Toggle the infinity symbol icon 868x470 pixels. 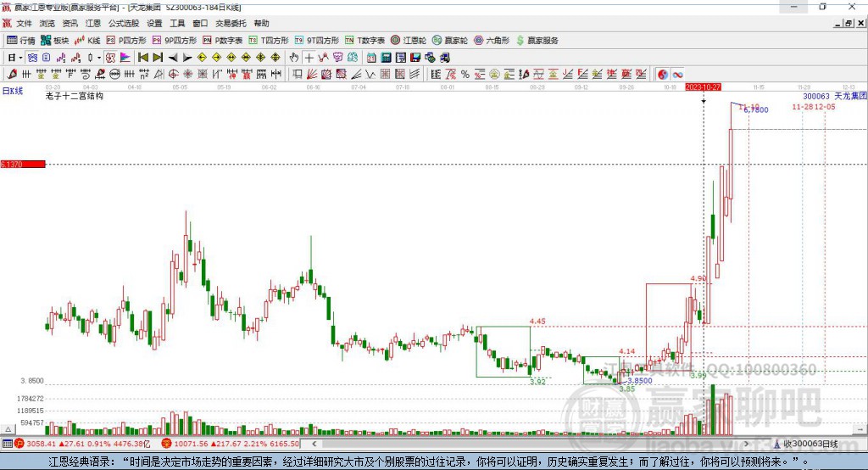point(677,74)
